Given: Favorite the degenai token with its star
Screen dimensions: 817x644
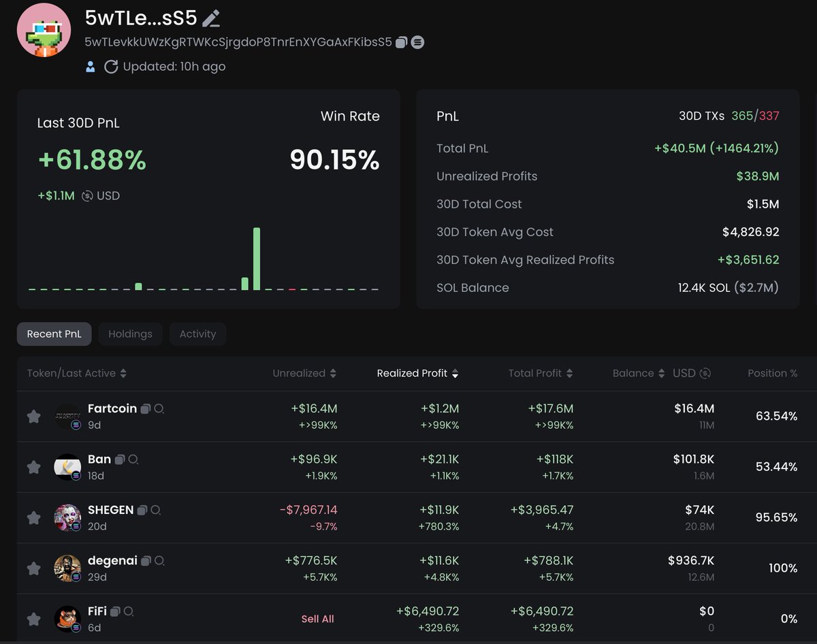Looking at the screenshot, I should point(33,568).
